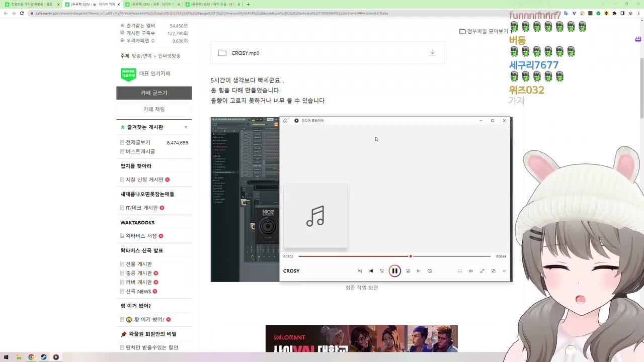Image resolution: width=644 pixels, height=362 pixels.
Task: Collapse the 즐겨찾는 게시판 section
Action: tap(185, 127)
